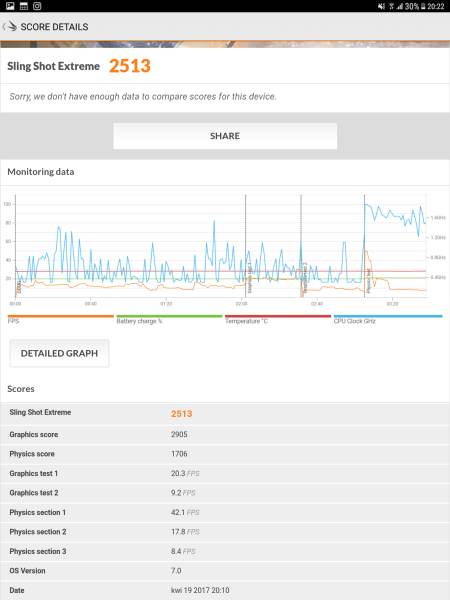This screenshot has width=450, height=600.
Task: Tap the 20.3 FPS value
Action: click(185, 473)
